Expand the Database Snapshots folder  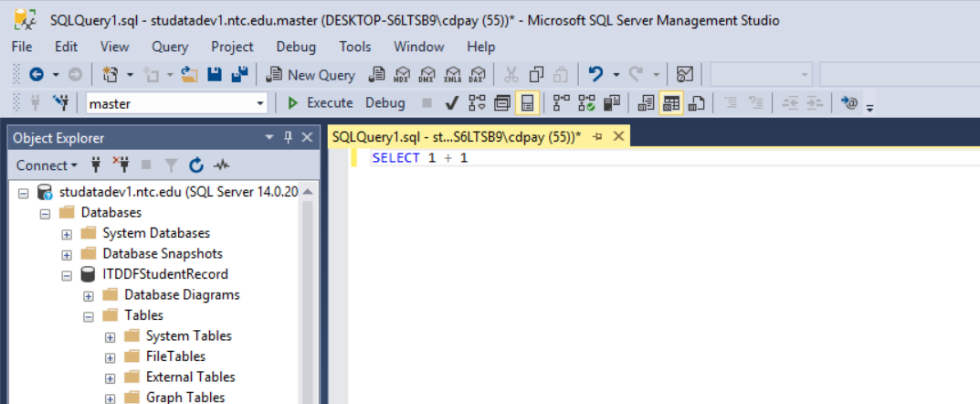(67, 254)
